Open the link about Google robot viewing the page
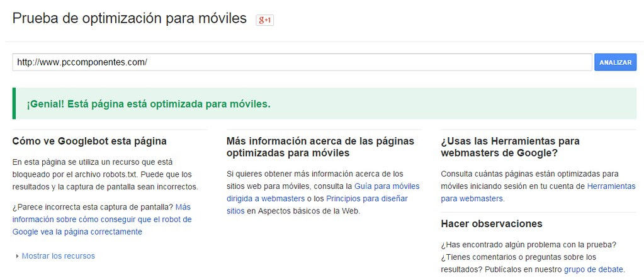 (x=102, y=219)
